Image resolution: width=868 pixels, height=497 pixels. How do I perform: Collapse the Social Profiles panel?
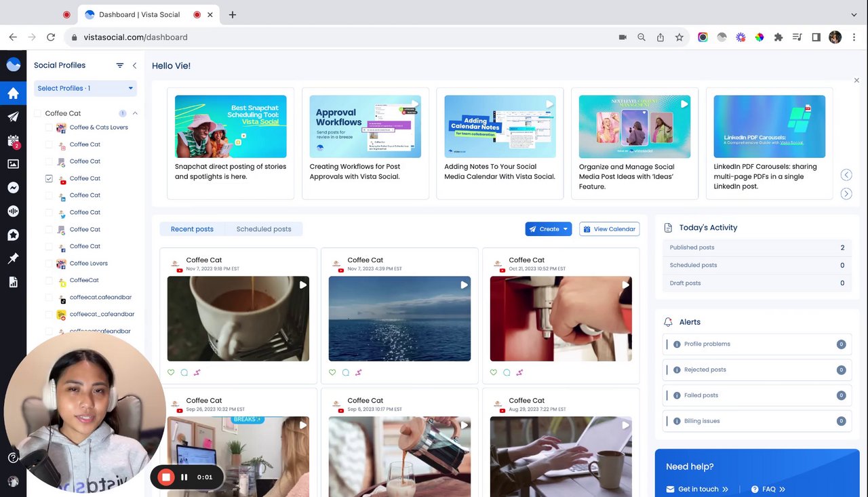[134, 65]
